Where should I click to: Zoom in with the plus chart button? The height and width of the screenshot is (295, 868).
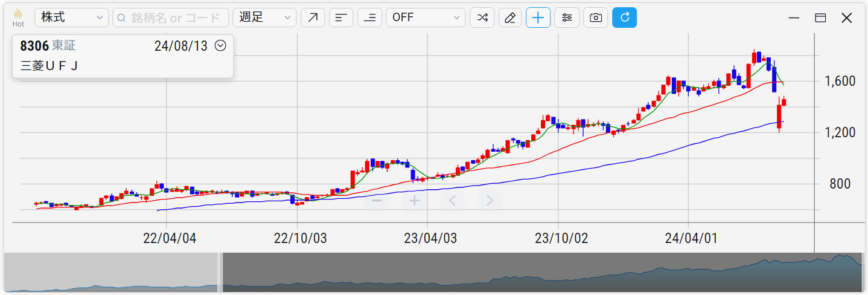coord(415,201)
